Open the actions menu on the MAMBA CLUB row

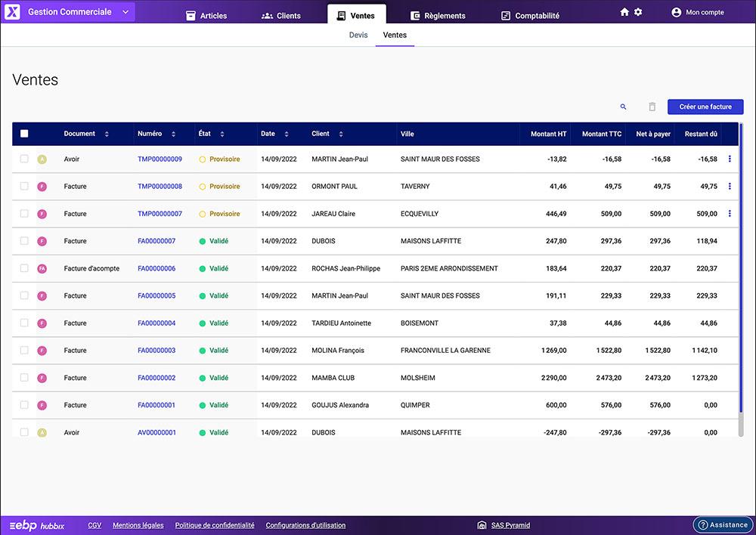click(x=730, y=377)
